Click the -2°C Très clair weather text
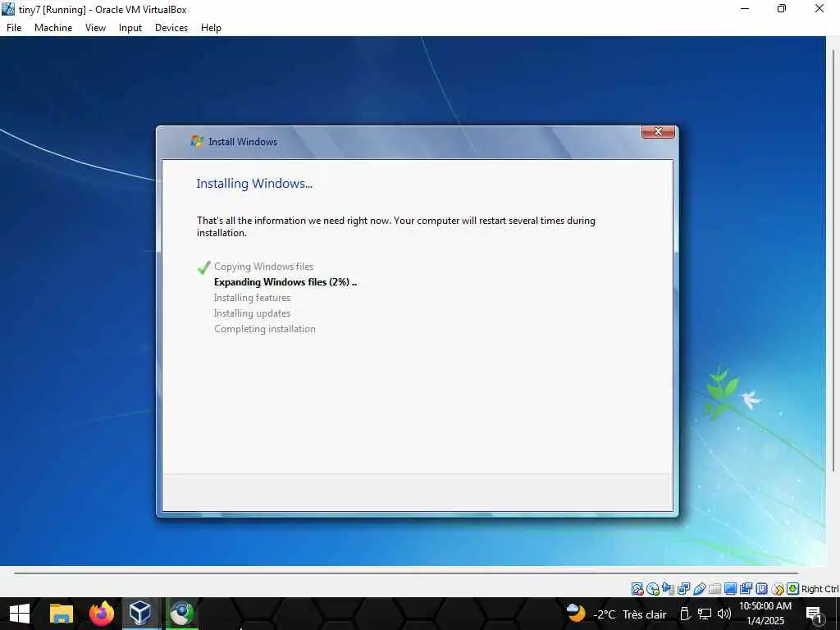Viewport: 840px width, 630px height. click(x=629, y=614)
